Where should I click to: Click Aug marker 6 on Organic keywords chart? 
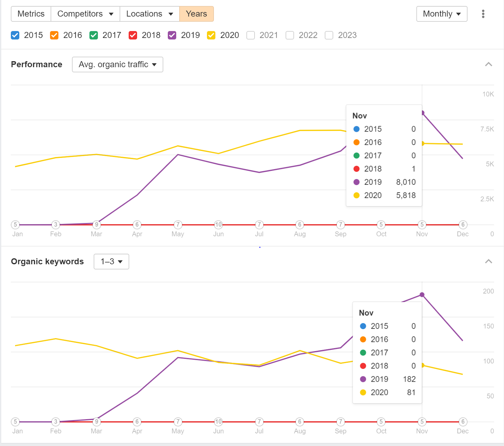300,422
